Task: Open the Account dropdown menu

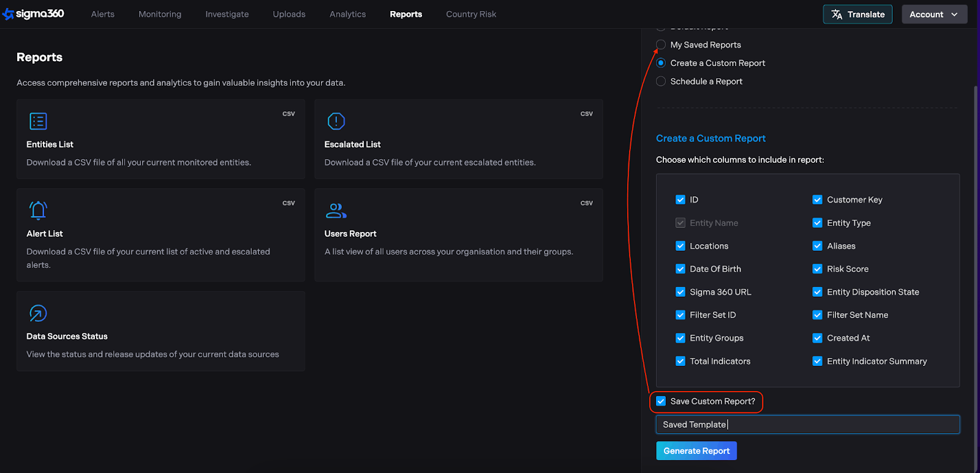Action: [933, 15]
